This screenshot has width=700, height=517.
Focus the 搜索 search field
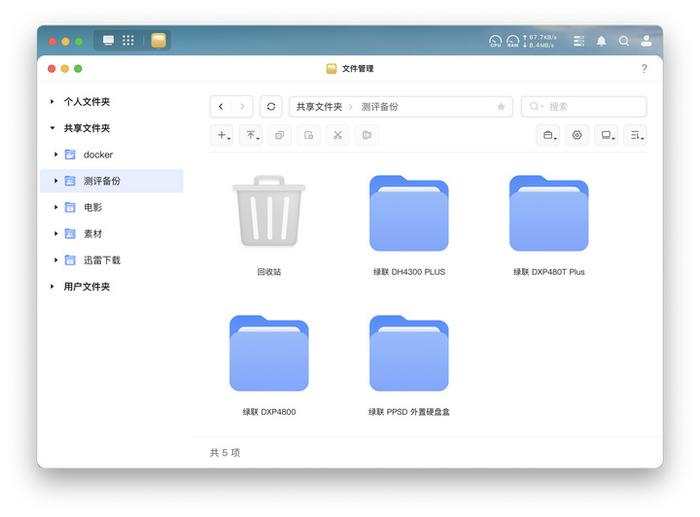pos(584,107)
